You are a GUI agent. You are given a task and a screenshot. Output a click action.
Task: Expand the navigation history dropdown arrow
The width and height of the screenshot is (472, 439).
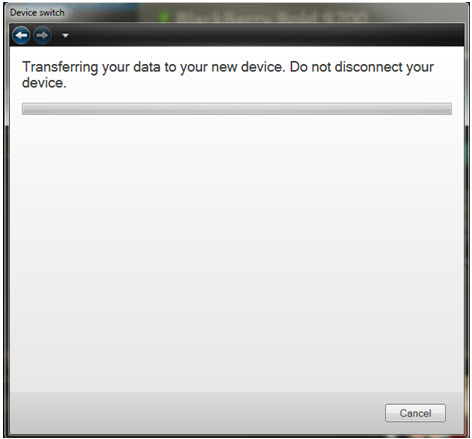(x=65, y=35)
